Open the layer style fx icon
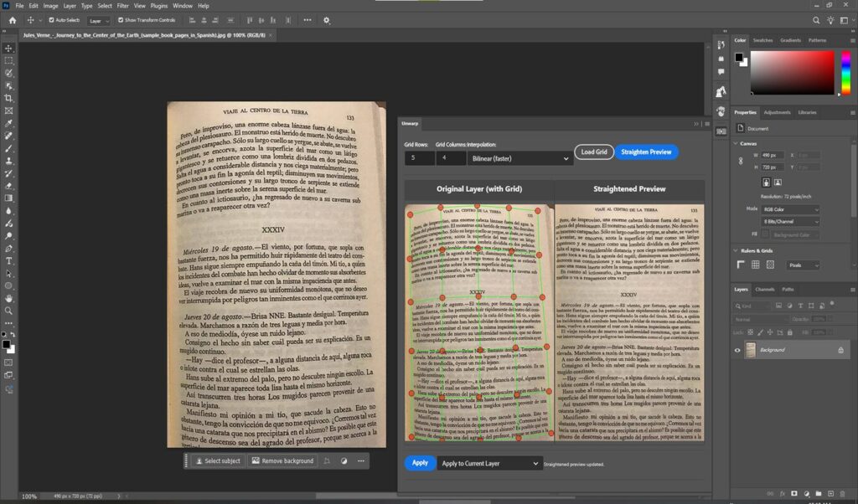Viewport: 858px width, 504px height. click(x=783, y=494)
